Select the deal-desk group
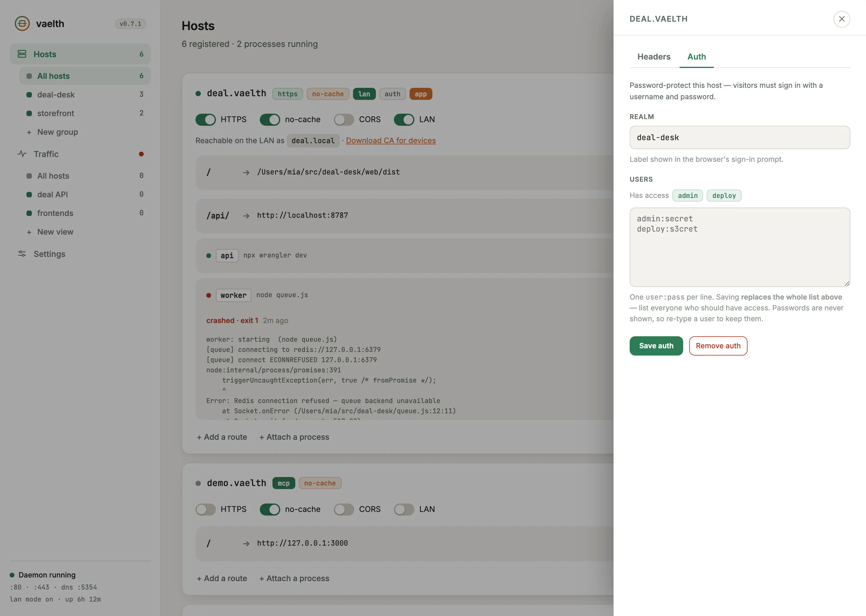Screen dimensions: 866x616 point(85,94)
